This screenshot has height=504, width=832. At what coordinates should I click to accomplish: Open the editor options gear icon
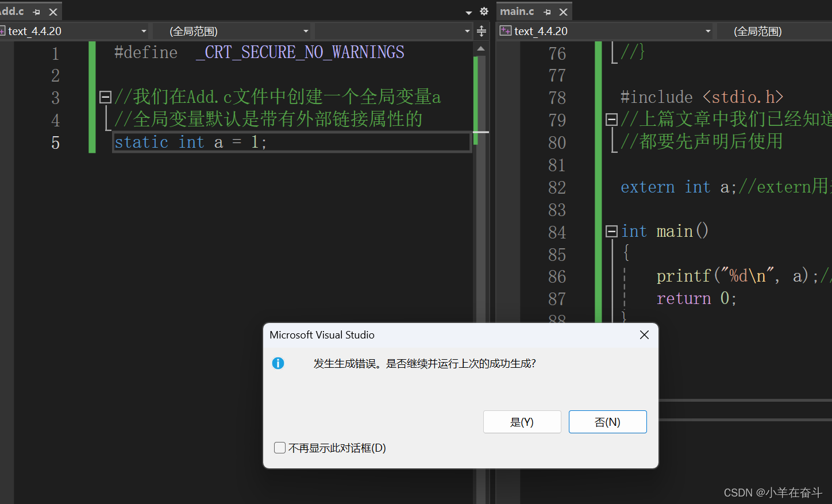click(483, 11)
